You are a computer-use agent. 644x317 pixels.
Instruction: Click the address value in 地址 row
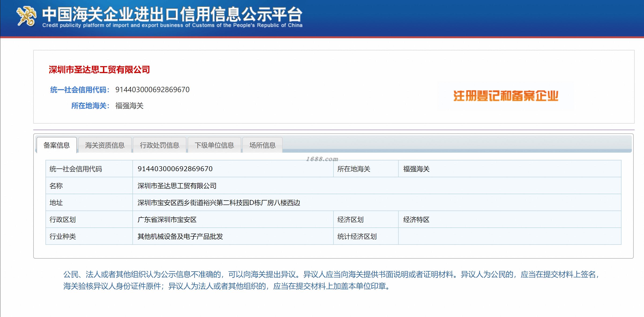tap(219, 203)
